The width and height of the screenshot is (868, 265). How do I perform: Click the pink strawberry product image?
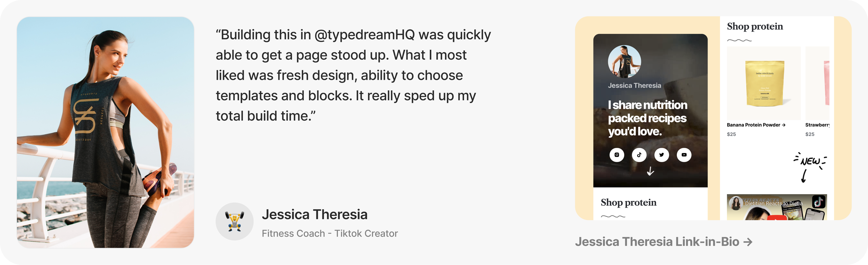click(x=817, y=83)
